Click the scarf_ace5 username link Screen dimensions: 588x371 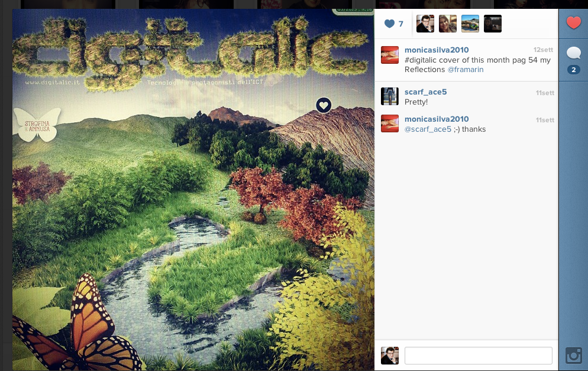tap(426, 92)
